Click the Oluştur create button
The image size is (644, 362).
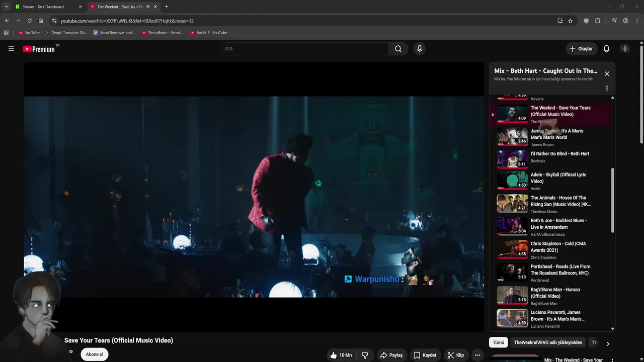click(581, 49)
